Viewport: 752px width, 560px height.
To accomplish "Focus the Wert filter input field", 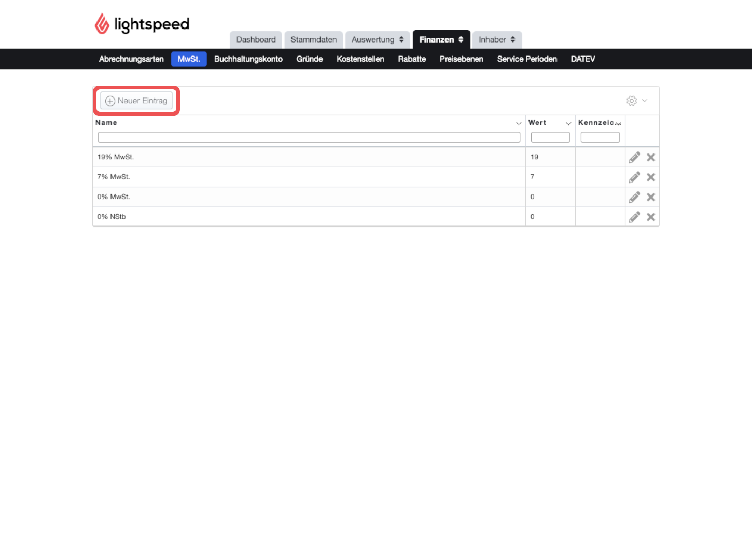I will 550,137.
